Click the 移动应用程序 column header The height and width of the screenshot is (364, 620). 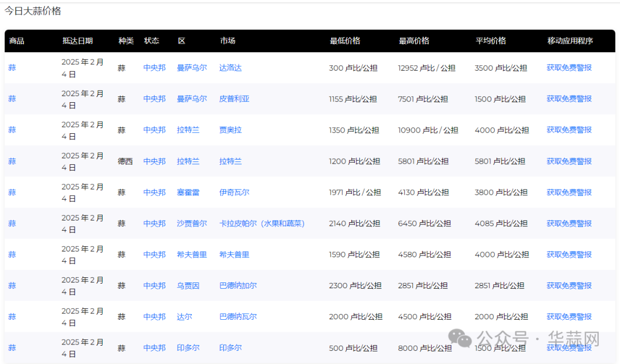click(x=570, y=41)
